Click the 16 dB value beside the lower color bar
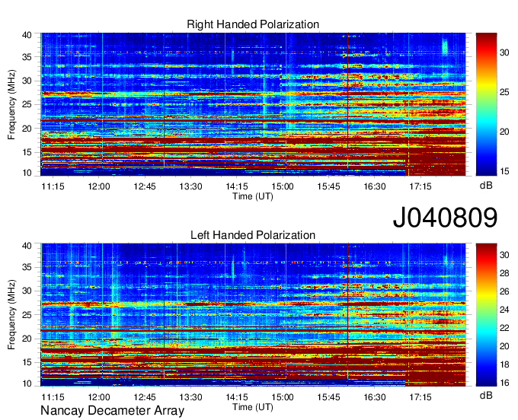The image size is (518, 420). [x=504, y=383]
